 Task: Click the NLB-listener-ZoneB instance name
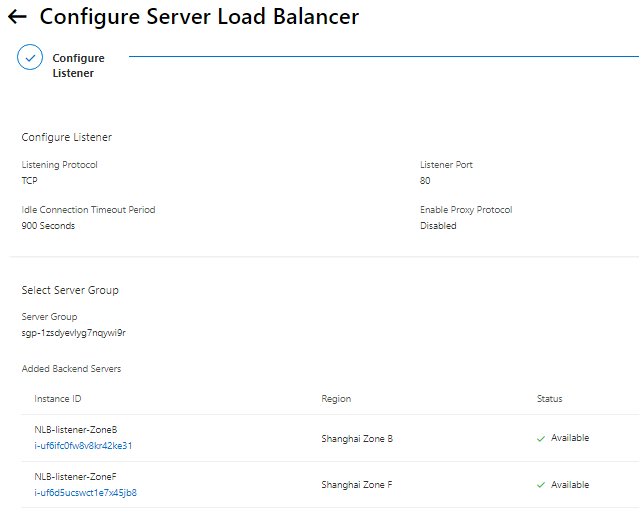76,430
